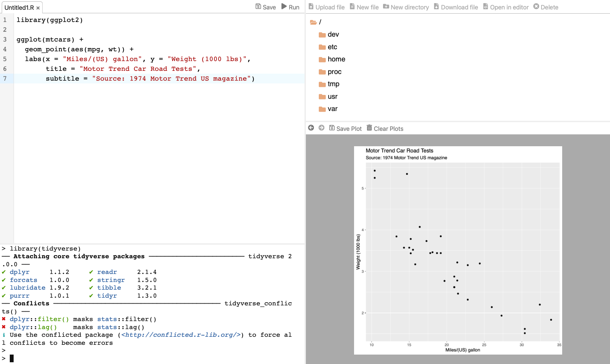The image size is (610, 364).
Task: Click the Delete file icon
Action: pyautogui.click(x=536, y=7)
